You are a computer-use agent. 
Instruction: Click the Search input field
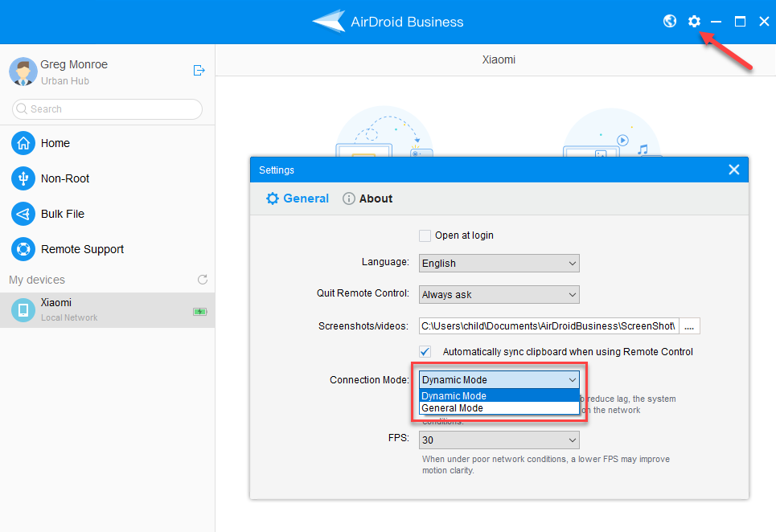107,108
